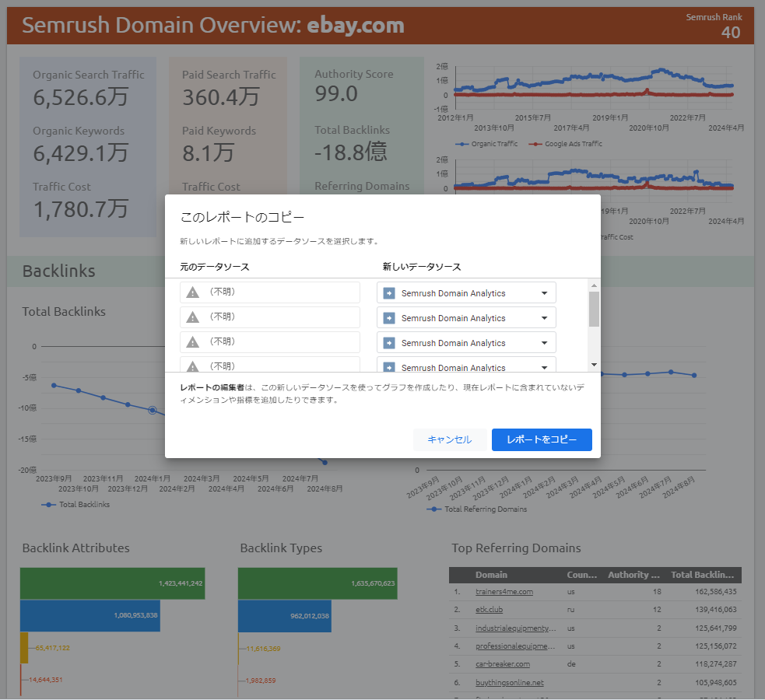Click Organic Search Traffic 6,526.6万 value

pyautogui.click(x=81, y=97)
